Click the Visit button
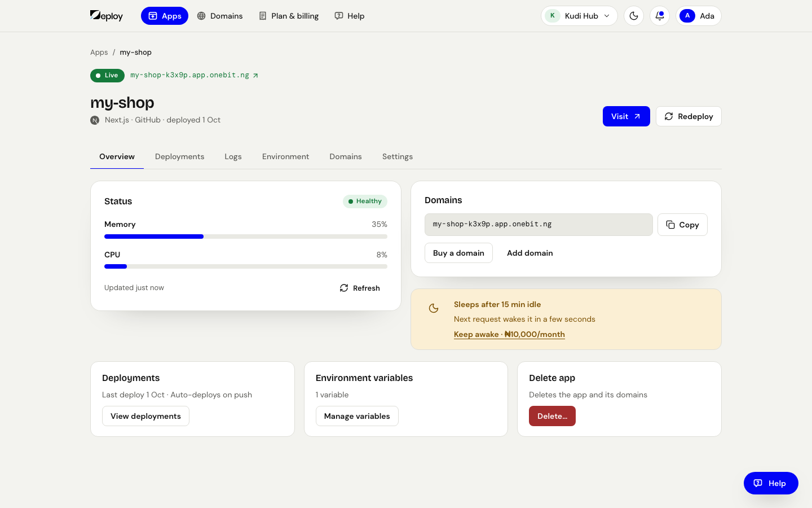This screenshot has width=812, height=508. coord(626,116)
